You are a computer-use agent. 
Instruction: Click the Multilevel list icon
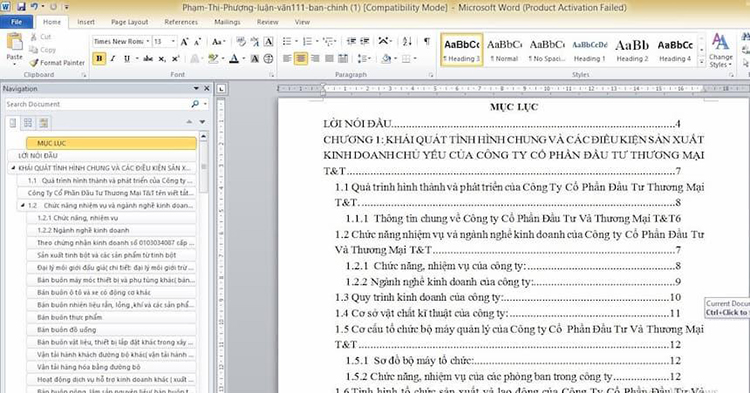[x=328, y=42]
